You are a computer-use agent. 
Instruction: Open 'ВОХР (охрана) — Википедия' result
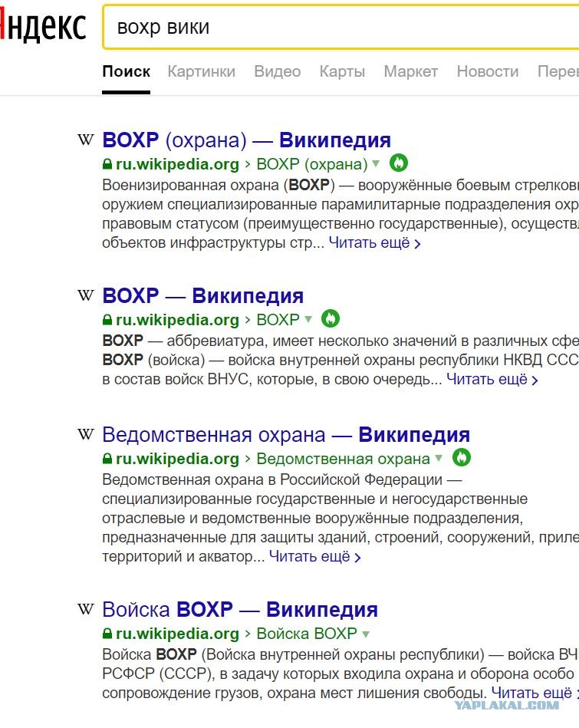[x=246, y=140]
